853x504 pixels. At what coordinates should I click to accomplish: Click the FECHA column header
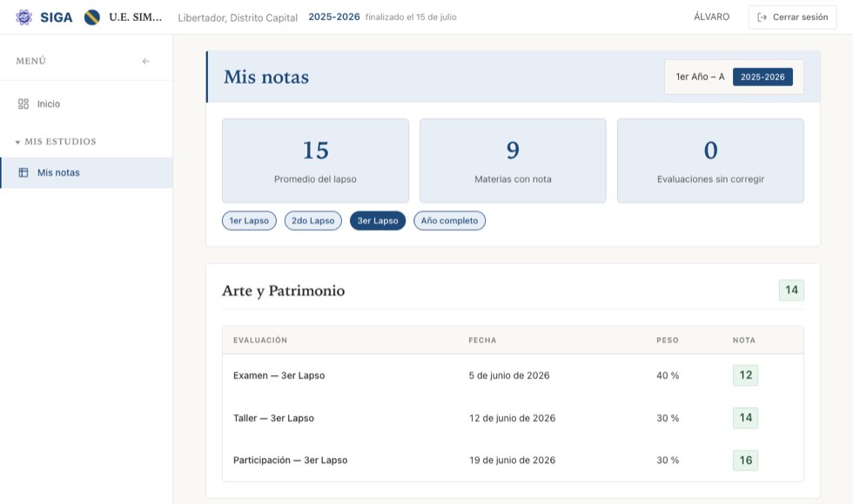pos(482,340)
